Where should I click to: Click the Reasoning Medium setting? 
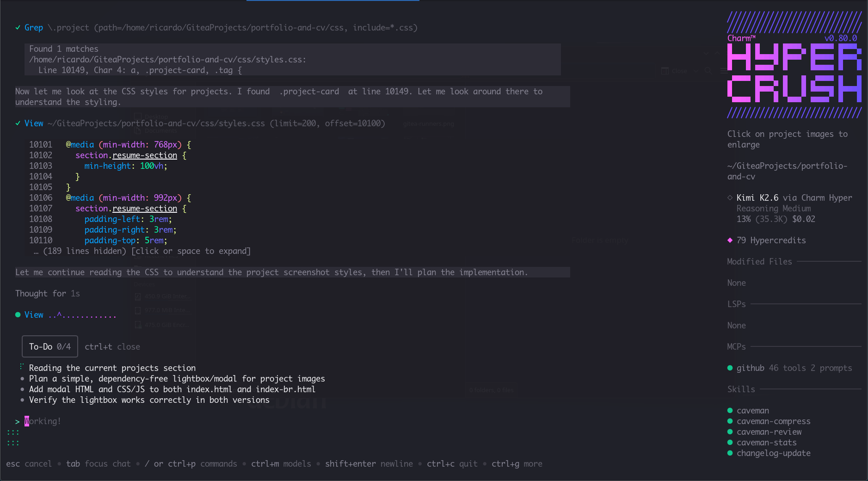click(773, 209)
